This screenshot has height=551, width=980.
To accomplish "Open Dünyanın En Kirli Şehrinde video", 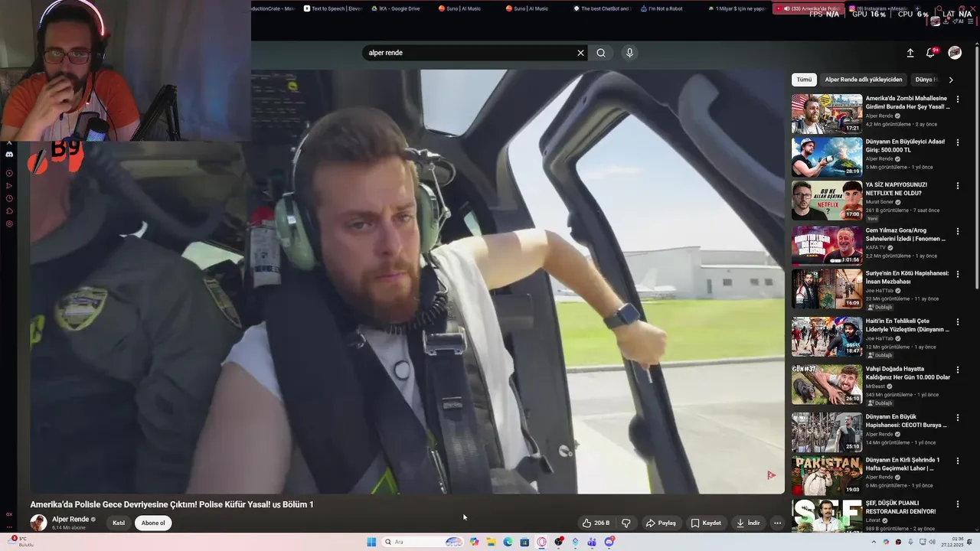I will pyautogui.click(x=827, y=475).
